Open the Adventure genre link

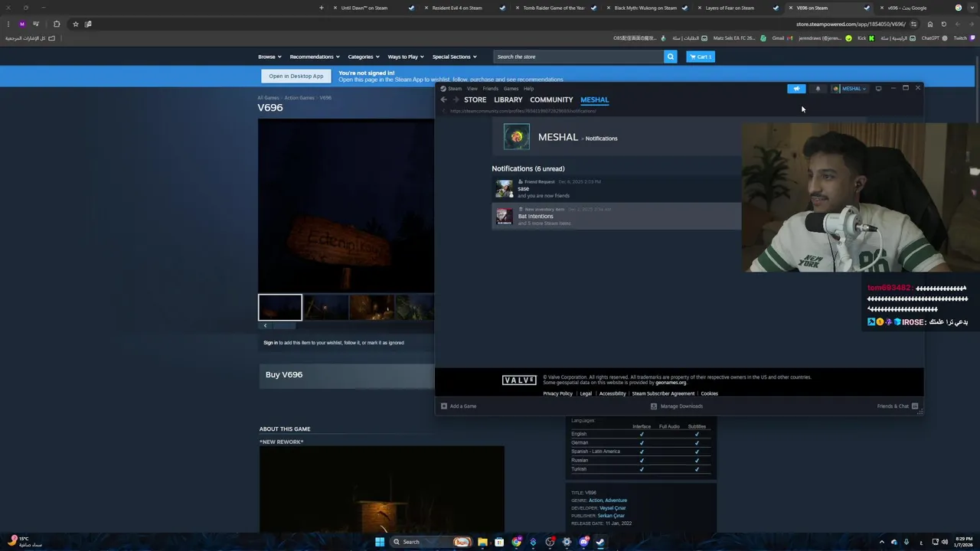pos(616,500)
